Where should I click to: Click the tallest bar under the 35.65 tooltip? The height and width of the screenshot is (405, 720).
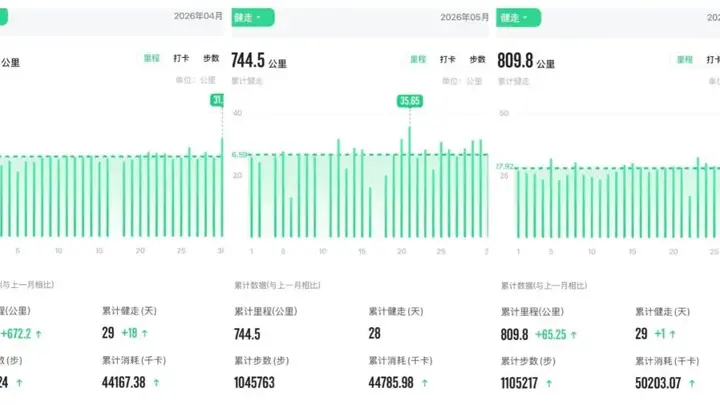pyautogui.click(x=410, y=182)
